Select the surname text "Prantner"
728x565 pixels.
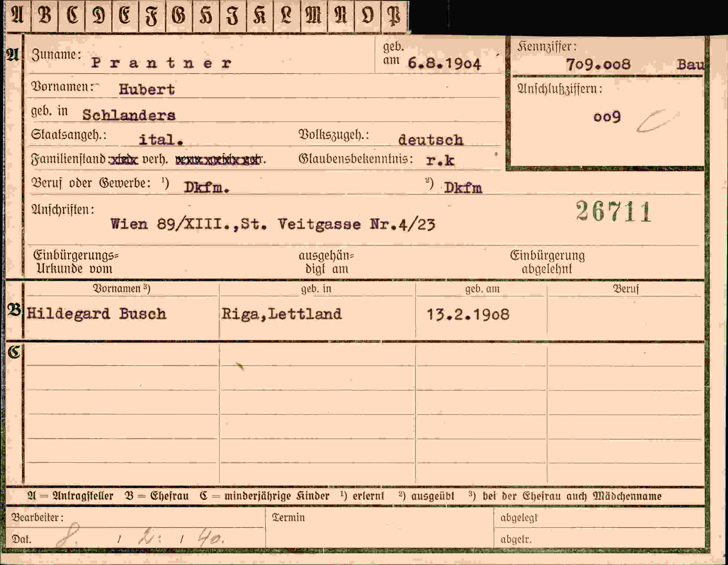tap(162, 63)
